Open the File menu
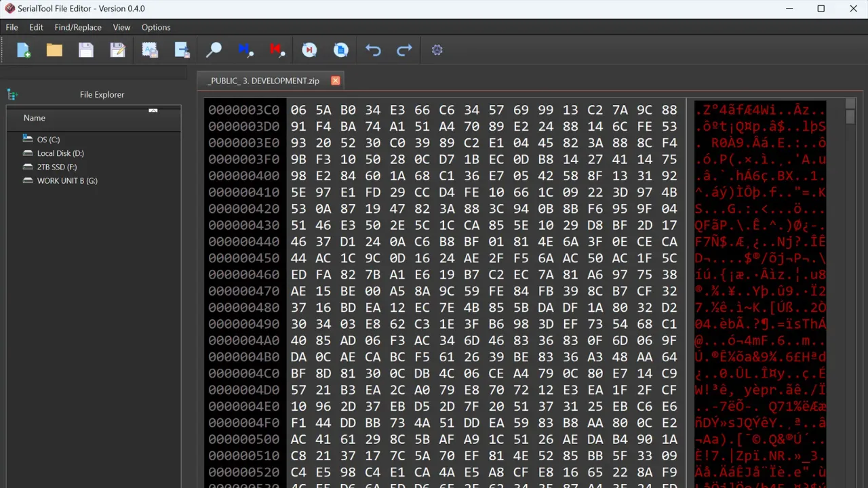The width and height of the screenshot is (868, 488). click(x=12, y=27)
